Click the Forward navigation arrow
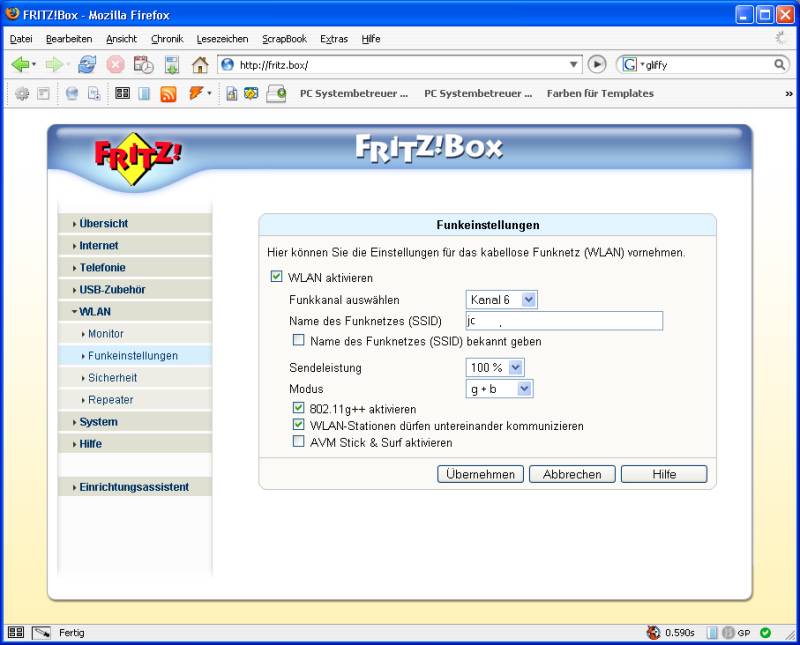This screenshot has width=800, height=645. 53,65
